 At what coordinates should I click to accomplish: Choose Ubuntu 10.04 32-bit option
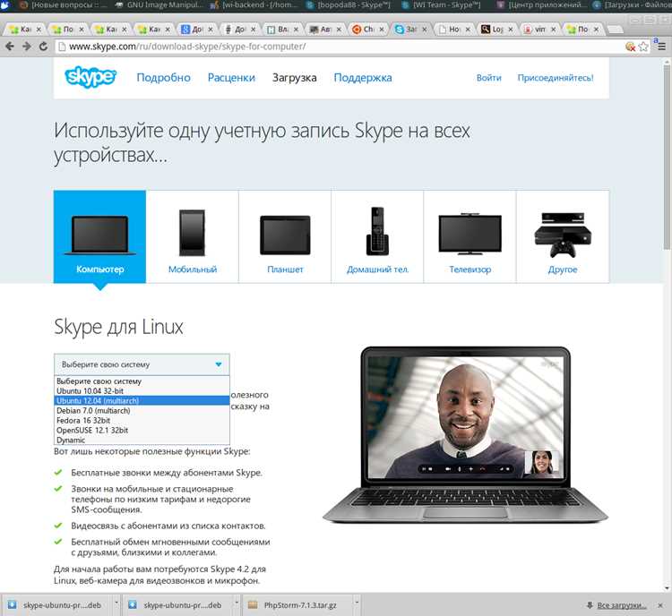click(x=142, y=390)
